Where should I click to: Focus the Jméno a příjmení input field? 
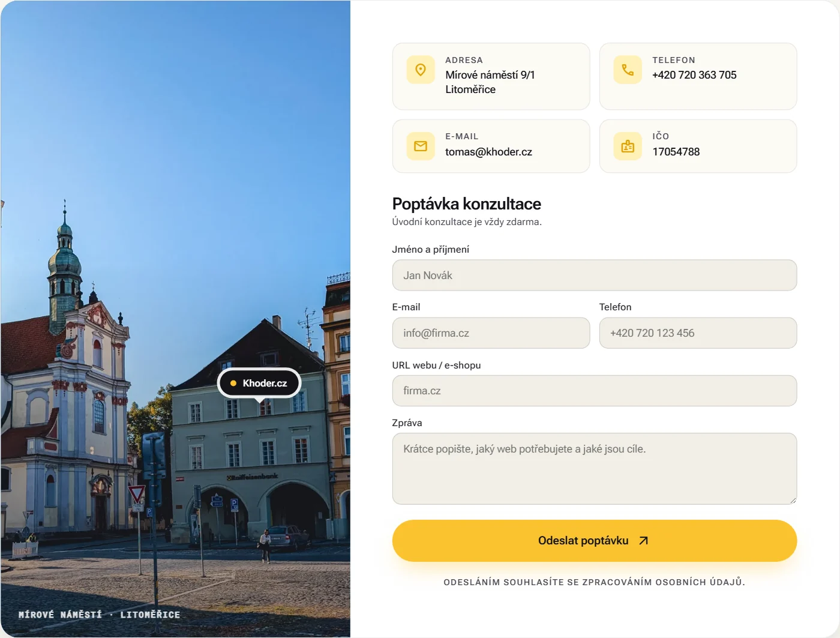coord(595,275)
